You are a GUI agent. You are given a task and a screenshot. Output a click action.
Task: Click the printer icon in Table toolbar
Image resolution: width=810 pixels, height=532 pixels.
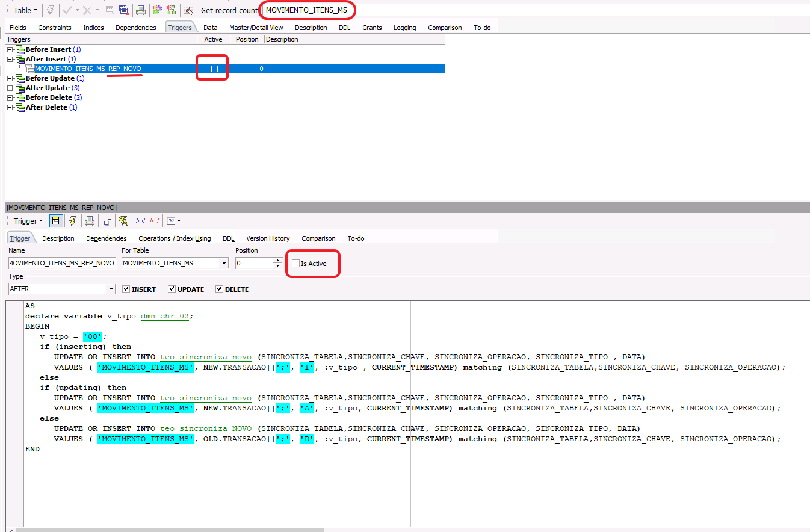pos(140,10)
